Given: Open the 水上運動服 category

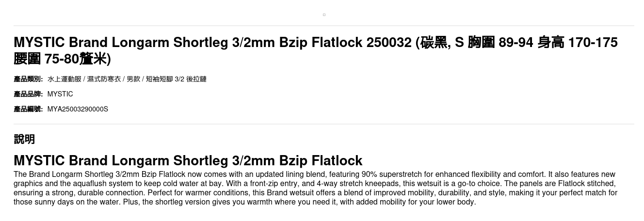Looking at the screenshot, I should coord(64,79).
